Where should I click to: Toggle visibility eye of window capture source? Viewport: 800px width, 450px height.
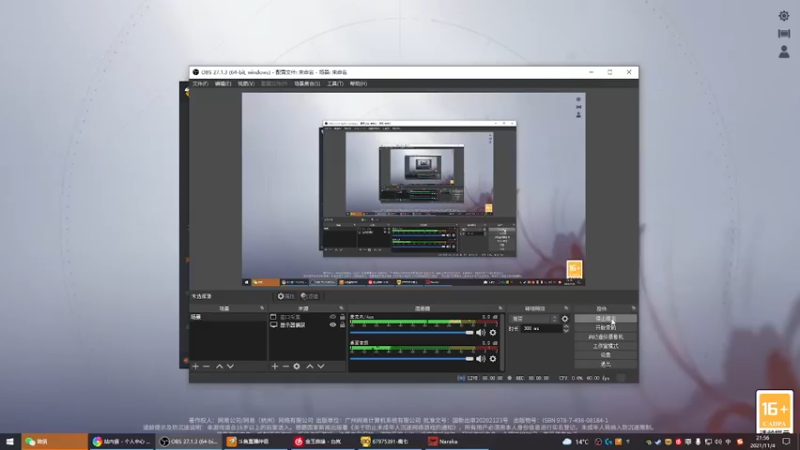tap(333, 317)
